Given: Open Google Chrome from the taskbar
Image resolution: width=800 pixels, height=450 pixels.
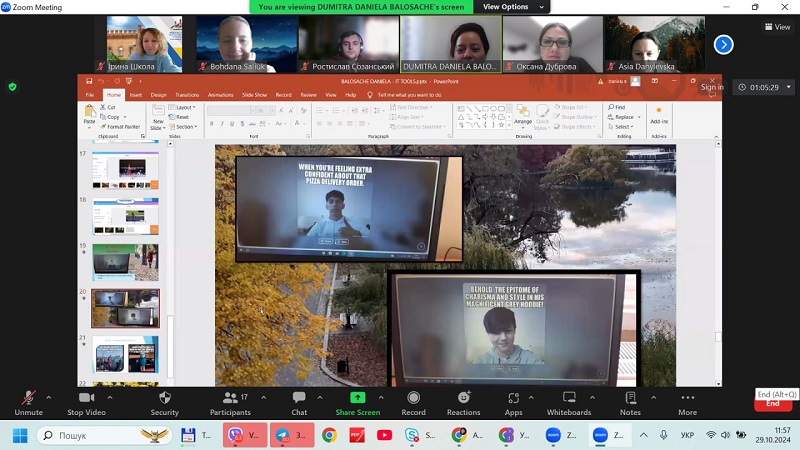Looking at the screenshot, I should coord(329,435).
